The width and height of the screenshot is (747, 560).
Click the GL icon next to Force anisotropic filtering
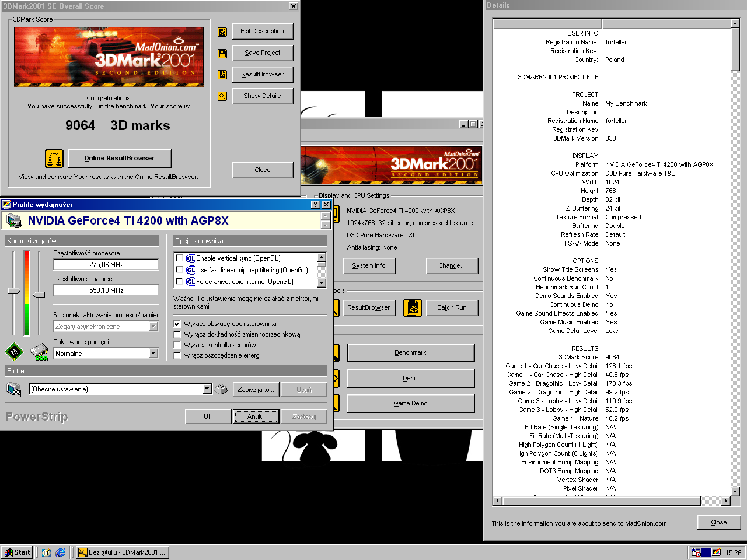(x=190, y=282)
